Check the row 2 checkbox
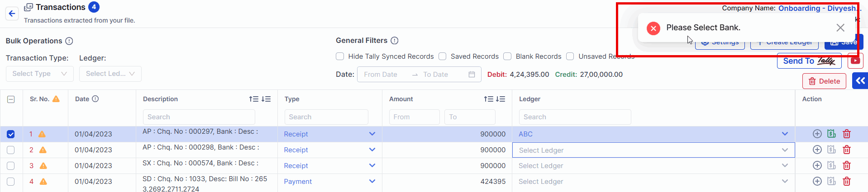The height and width of the screenshot is (192, 868). click(x=11, y=150)
